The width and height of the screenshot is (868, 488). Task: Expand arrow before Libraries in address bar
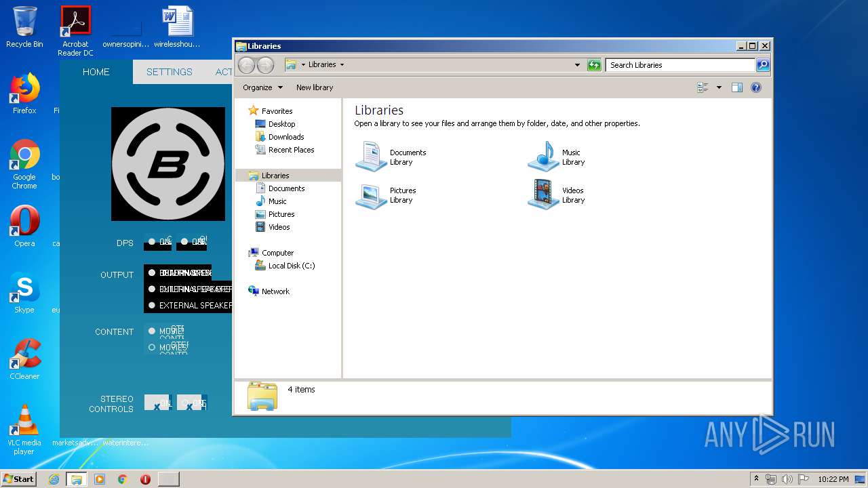point(303,65)
